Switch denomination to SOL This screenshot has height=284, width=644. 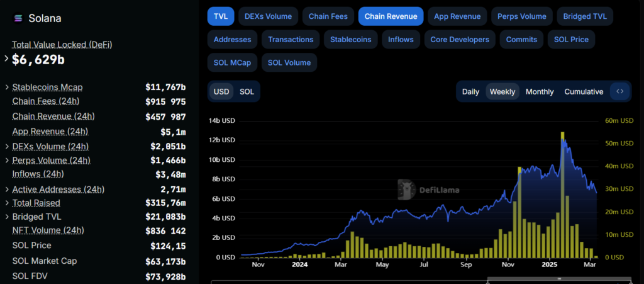point(247,91)
